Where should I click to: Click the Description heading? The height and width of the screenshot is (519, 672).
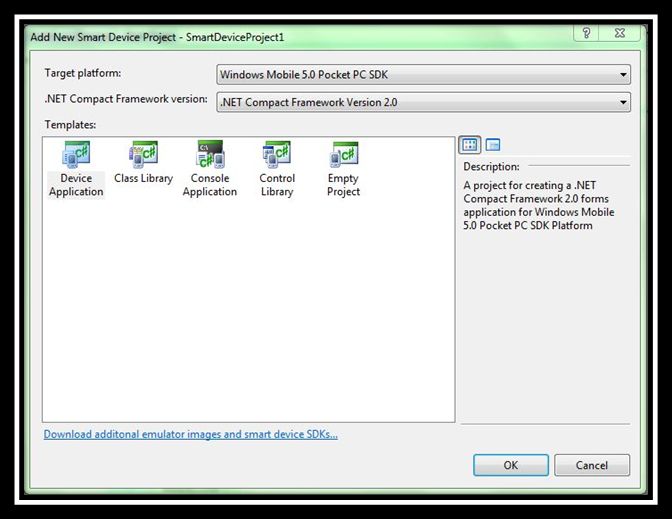point(491,166)
